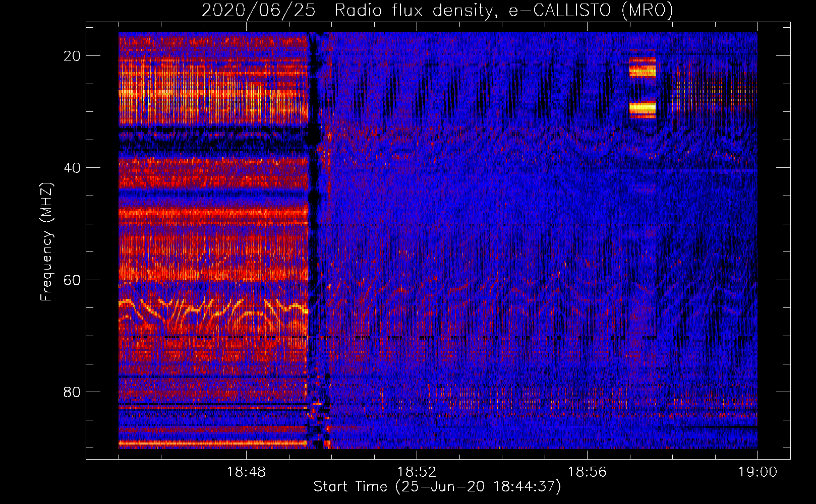Click the 'Frequency (MHZ)' axis label
The width and height of the screenshot is (816, 504).
(x=46, y=242)
